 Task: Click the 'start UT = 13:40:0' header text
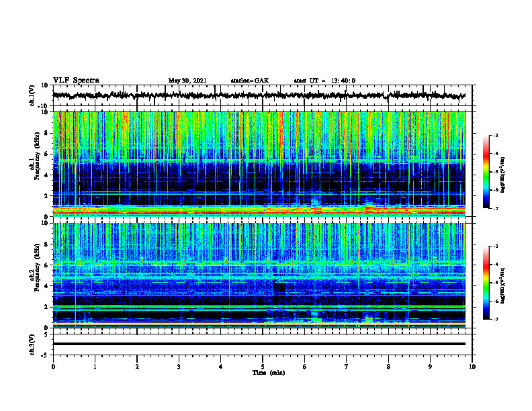tap(324, 81)
